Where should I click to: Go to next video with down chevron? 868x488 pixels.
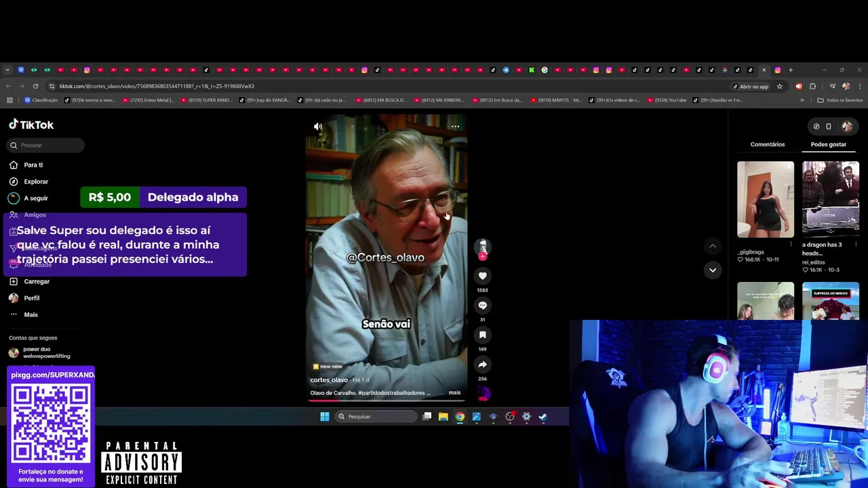tap(712, 270)
